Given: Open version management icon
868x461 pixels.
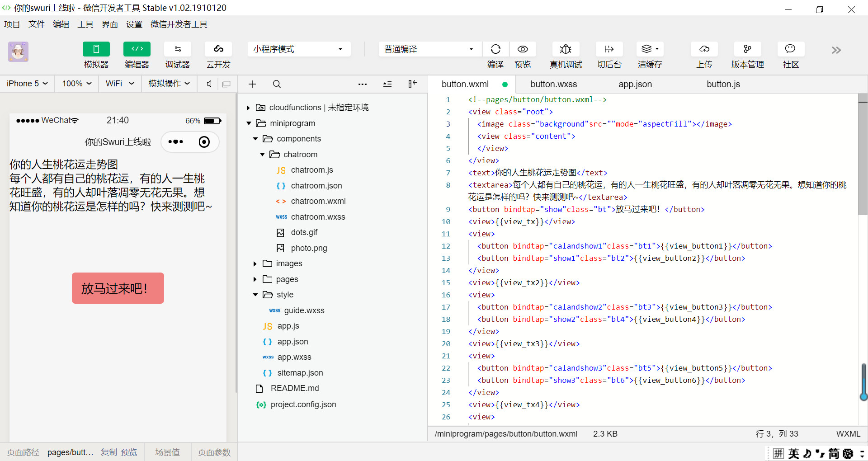Looking at the screenshot, I should coord(747,49).
